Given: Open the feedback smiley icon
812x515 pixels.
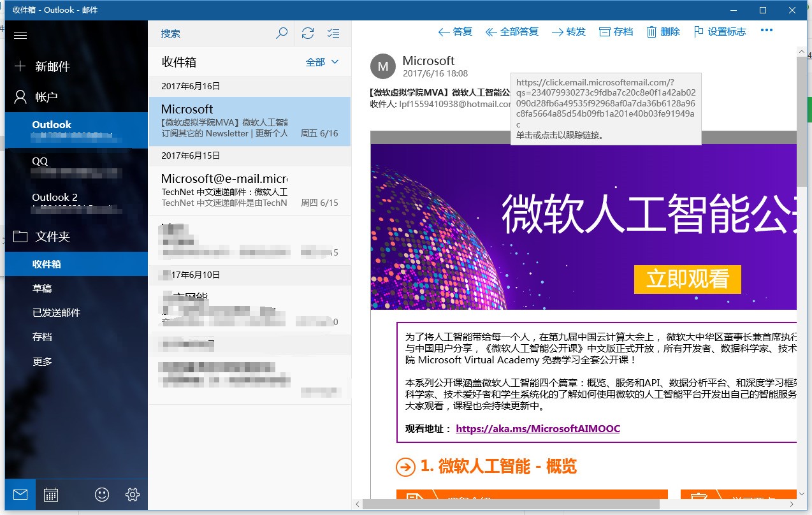Looking at the screenshot, I should coord(101,494).
